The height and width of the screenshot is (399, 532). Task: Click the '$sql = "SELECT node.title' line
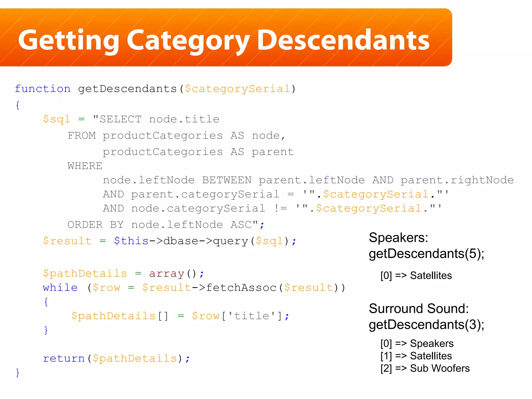[131, 119]
